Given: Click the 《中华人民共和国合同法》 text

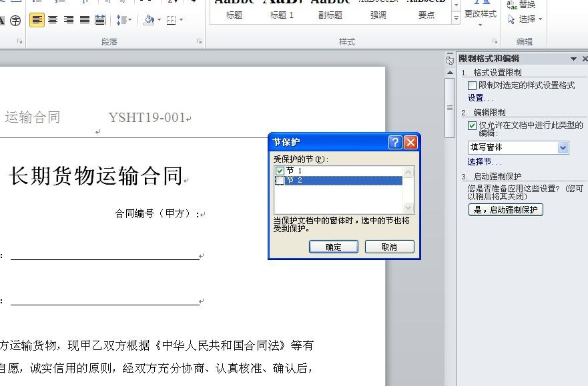Looking at the screenshot, I should pyautogui.click(x=220, y=345).
